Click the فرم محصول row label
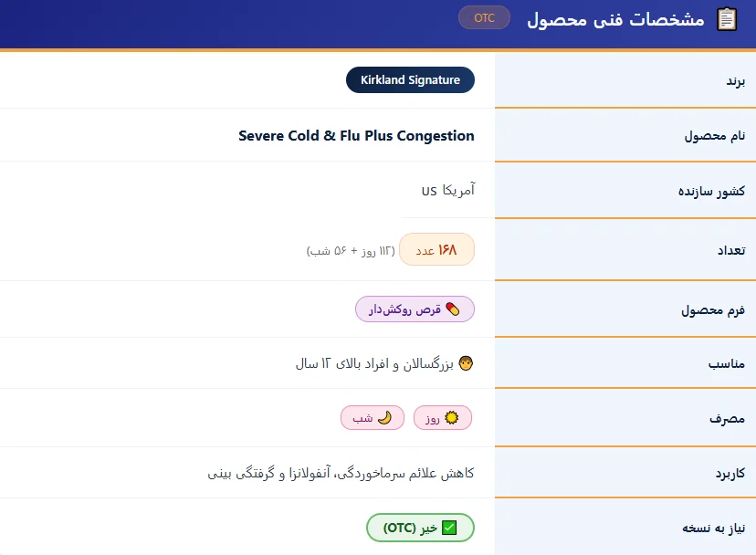 (713, 310)
